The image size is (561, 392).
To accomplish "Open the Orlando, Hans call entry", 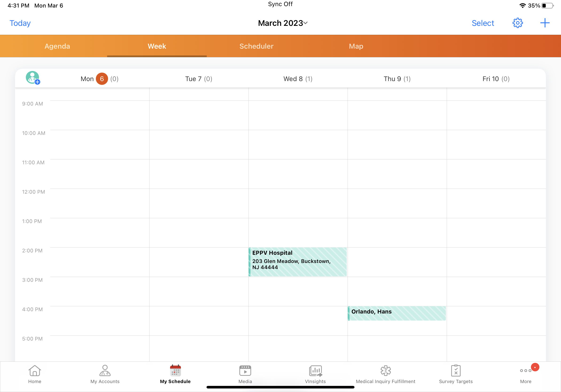I will (x=397, y=313).
